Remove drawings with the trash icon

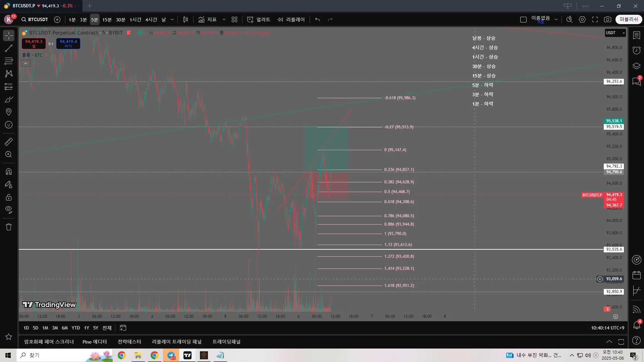click(x=9, y=227)
